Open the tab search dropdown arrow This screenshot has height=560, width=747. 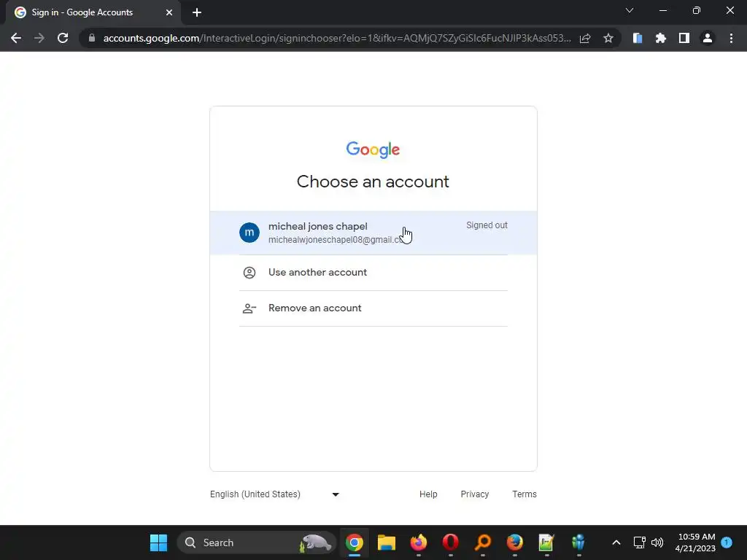[630, 10]
